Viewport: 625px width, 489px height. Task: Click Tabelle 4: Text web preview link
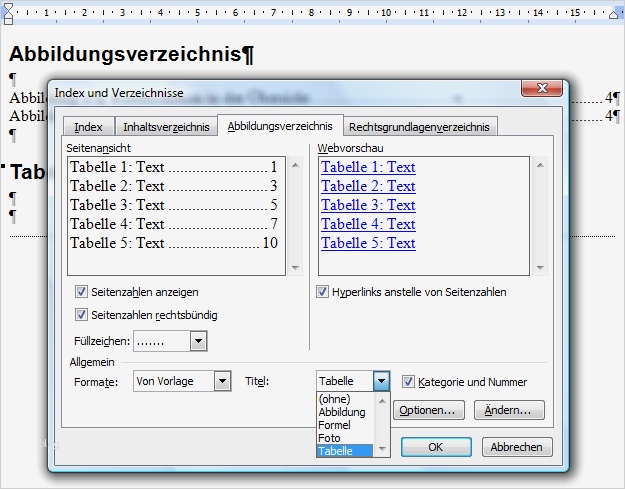tap(368, 224)
